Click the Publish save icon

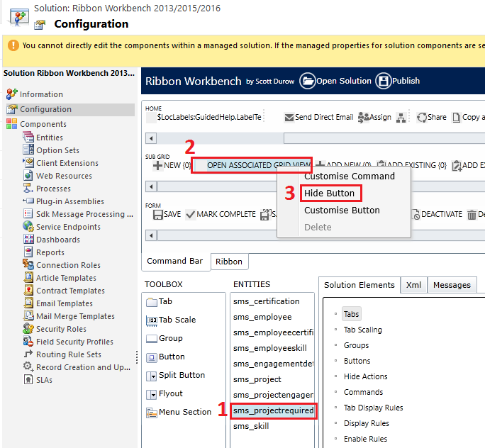click(x=383, y=81)
